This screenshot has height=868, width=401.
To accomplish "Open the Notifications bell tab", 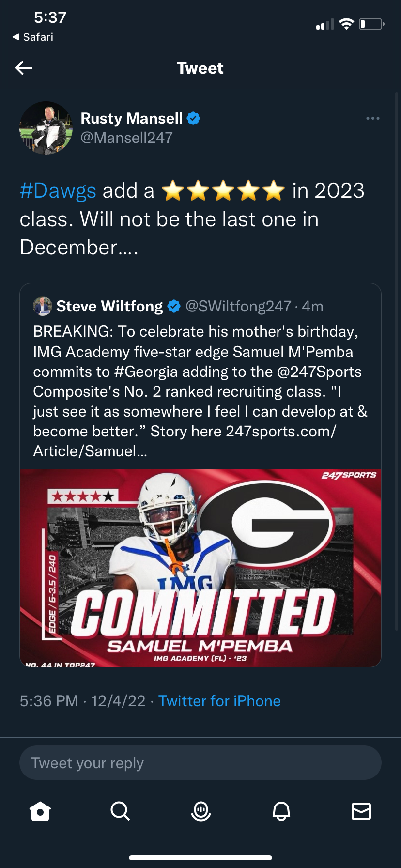I will tap(281, 811).
